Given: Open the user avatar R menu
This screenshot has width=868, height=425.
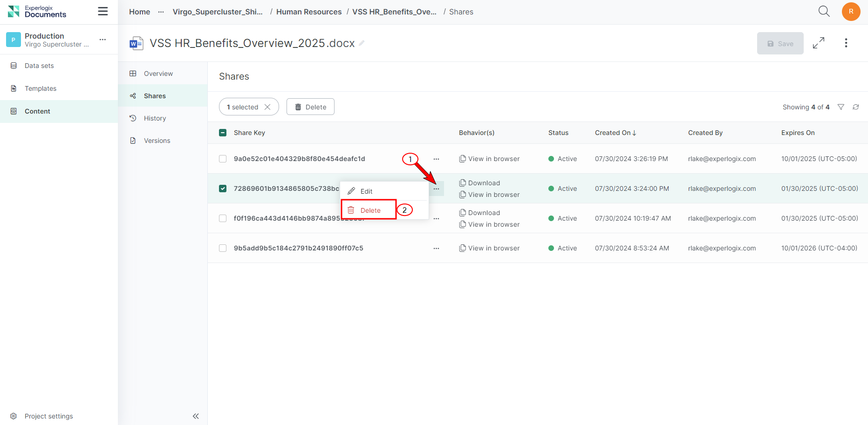Looking at the screenshot, I should point(851,12).
